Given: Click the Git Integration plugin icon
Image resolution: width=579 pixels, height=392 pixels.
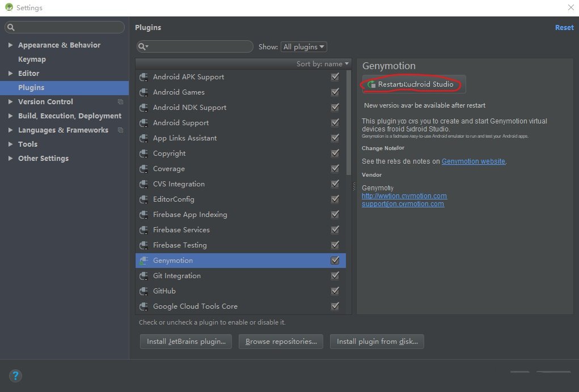Looking at the screenshot, I should [x=143, y=276].
